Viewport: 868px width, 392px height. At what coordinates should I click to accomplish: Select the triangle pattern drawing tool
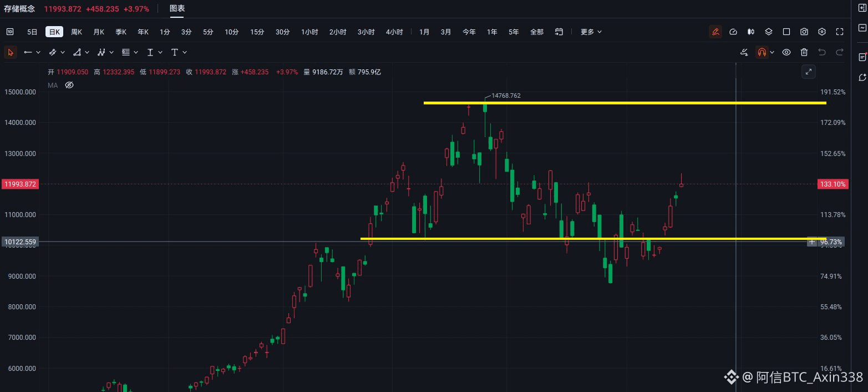tap(77, 52)
